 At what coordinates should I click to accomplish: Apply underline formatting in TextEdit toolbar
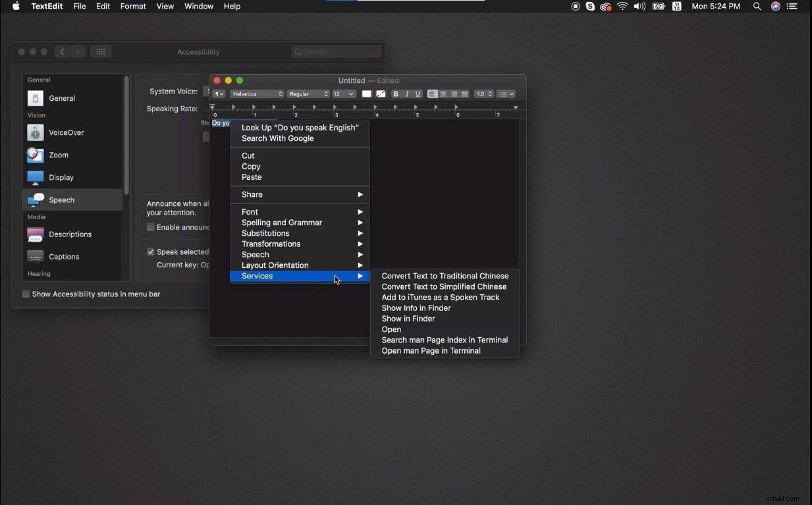click(x=418, y=94)
